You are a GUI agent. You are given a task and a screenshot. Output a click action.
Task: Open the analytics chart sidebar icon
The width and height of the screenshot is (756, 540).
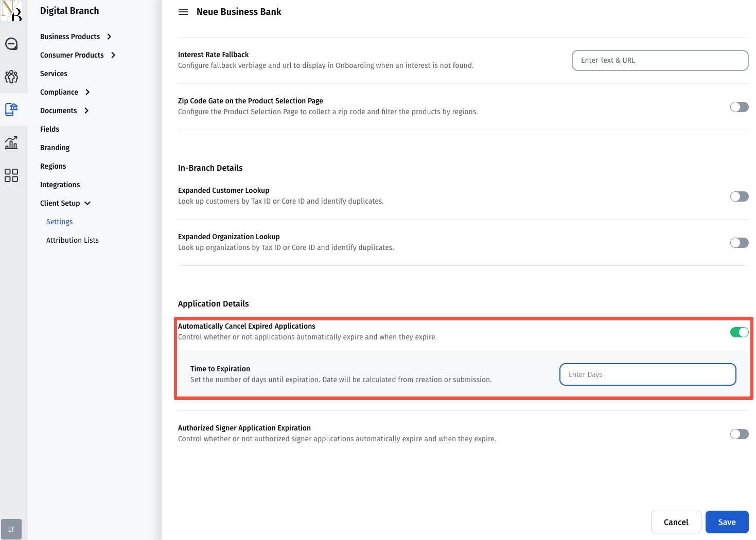point(11,142)
